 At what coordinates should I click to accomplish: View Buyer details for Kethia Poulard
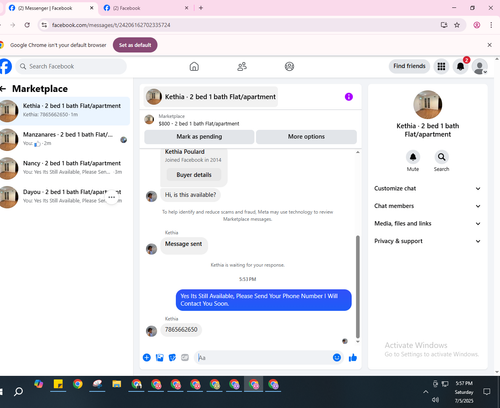194,175
